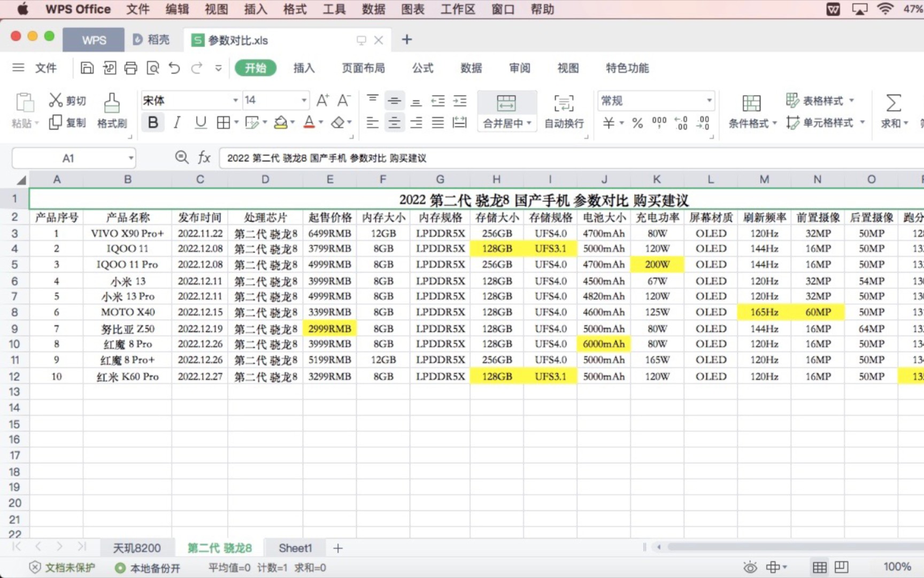This screenshot has width=924, height=578.
Task: Switch to the 公式 ribbon tab
Action: pyautogui.click(x=422, y=68)
